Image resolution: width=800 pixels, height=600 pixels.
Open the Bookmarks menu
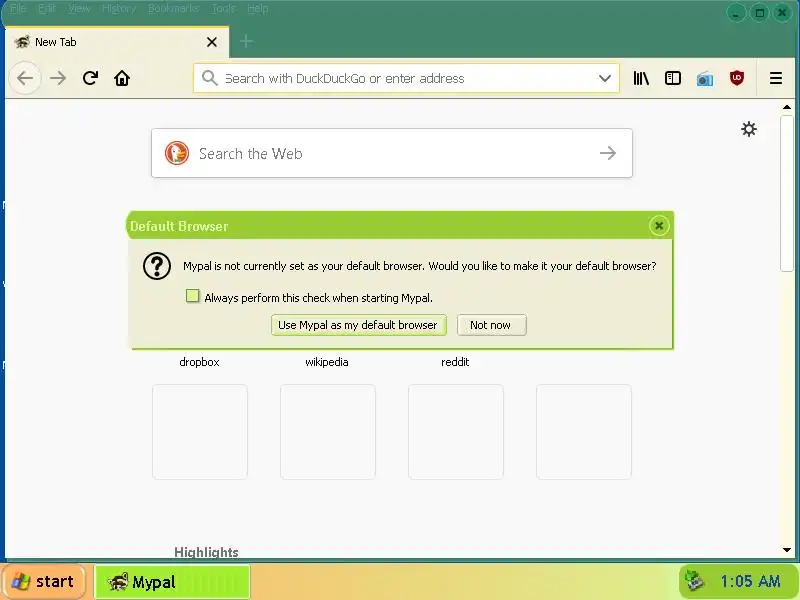click(173, 9)
